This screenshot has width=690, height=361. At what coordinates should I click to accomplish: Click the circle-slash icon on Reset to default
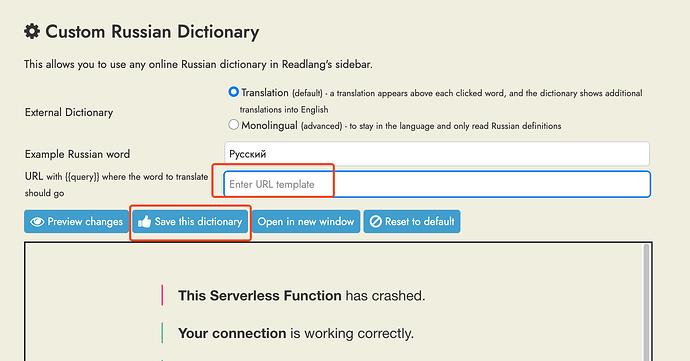tap(375, 221)
